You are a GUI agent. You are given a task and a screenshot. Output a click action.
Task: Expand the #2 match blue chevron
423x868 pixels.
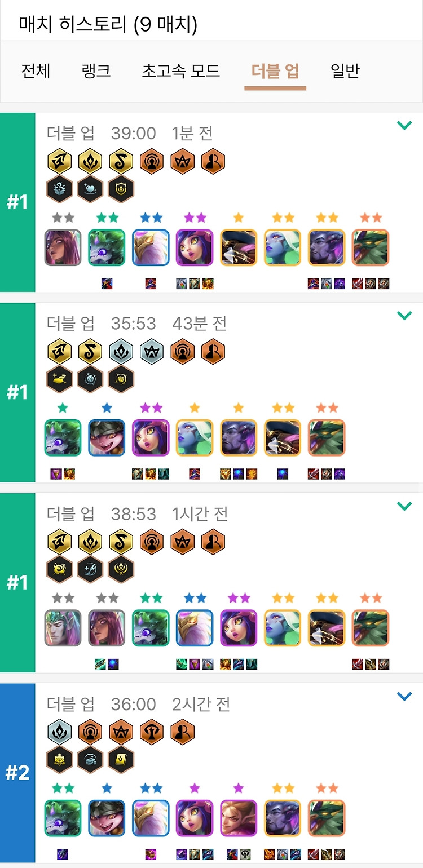coord(404,697)
